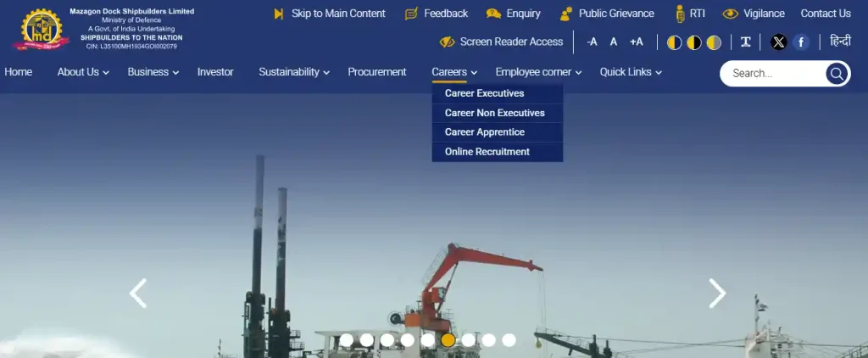
Task: Click the text-spacing T icon
Action: point(746,42)
